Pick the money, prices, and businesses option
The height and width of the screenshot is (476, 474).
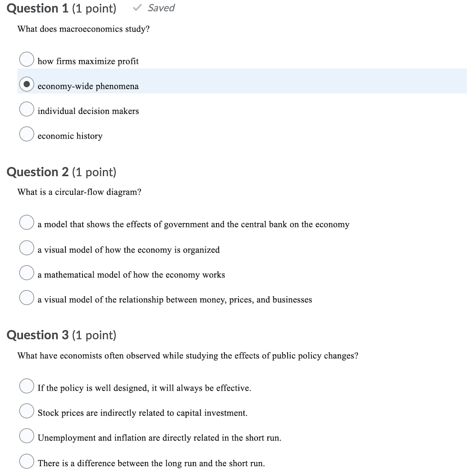pyautogui.click(x=27, y=298)
